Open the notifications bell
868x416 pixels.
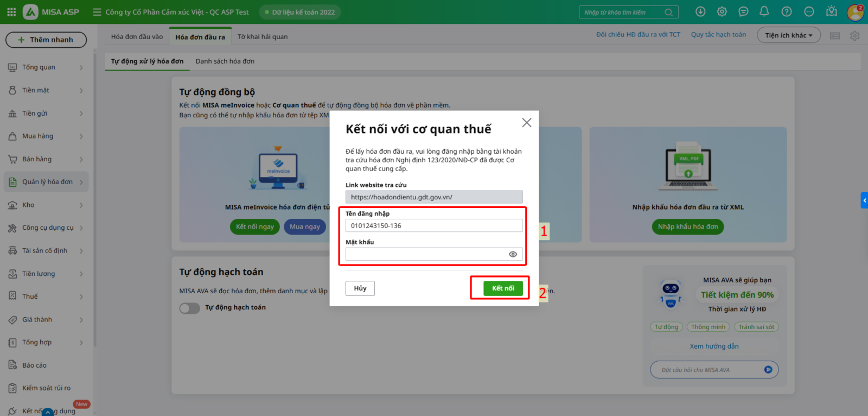click(764, 12)
